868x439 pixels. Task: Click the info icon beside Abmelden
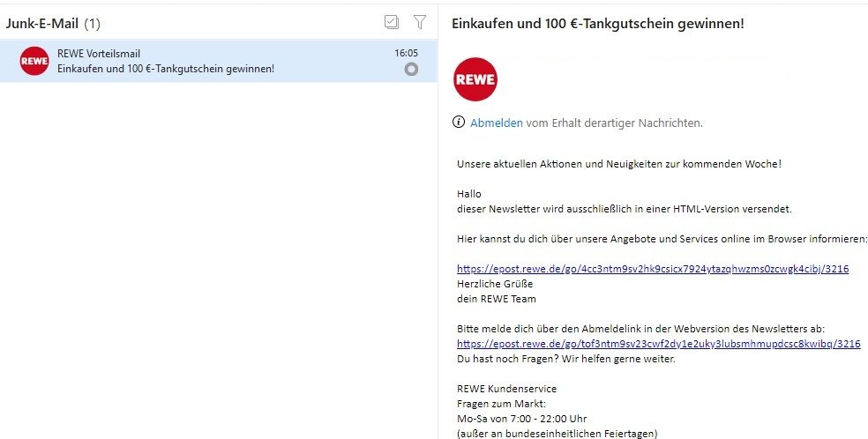click(459, 123)
